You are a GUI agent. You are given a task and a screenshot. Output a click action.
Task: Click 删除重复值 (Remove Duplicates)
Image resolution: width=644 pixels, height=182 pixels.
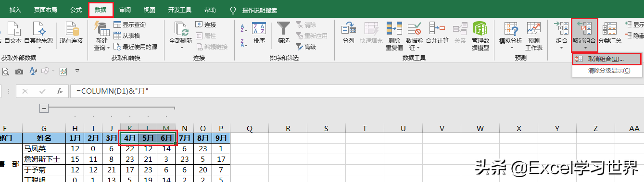pos(394,36)
